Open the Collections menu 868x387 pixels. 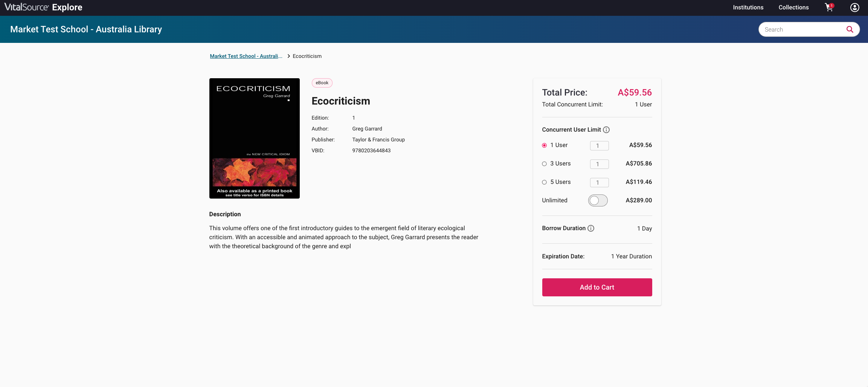[793, 8]
